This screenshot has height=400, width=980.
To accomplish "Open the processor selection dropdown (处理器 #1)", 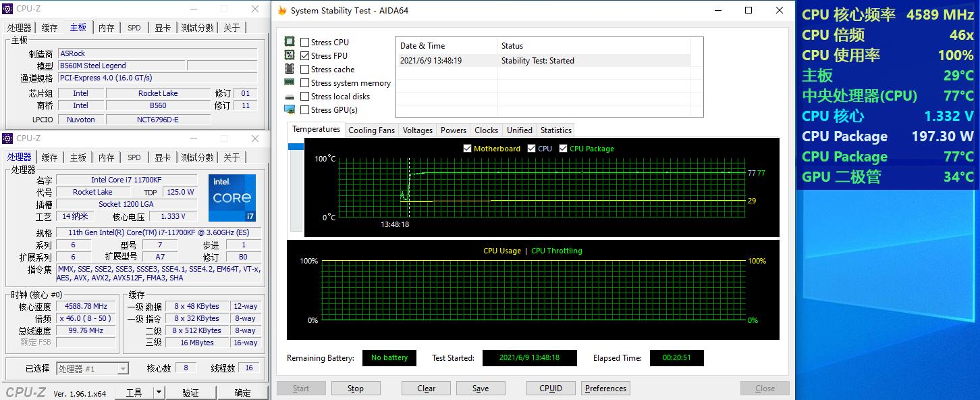I will pyautogui.click(x=92, y=368).
